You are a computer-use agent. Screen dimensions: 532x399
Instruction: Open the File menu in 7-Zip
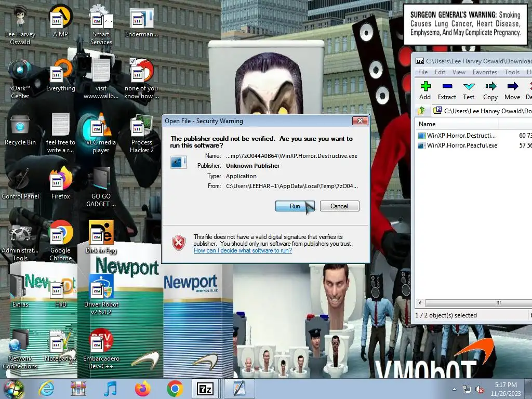(x=423, y=72)
